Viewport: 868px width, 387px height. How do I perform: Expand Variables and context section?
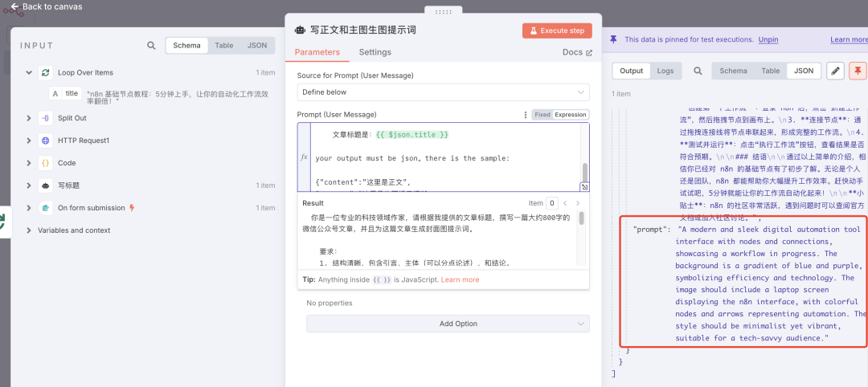click(x=28, y=230)
